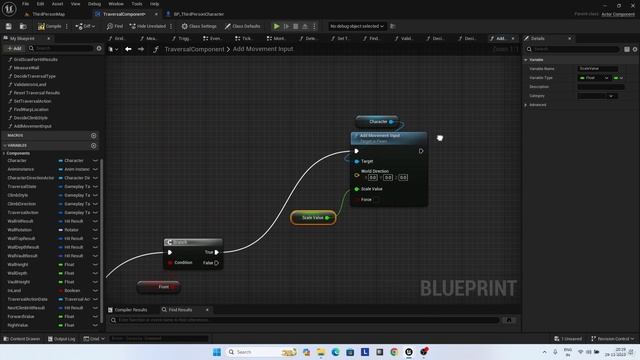Toggle visibility of RightValue variable
640x360 pixels.
tap(95, 325)
